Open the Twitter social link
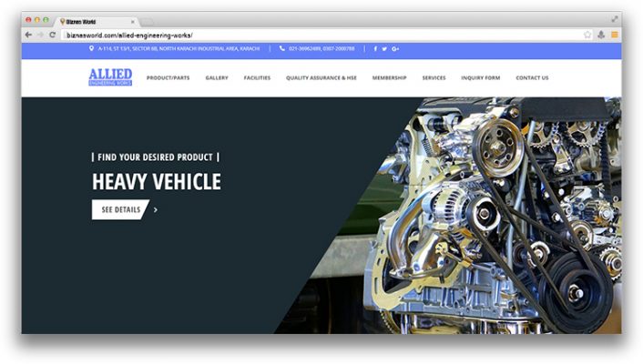The height and width of the screenshot is (364, 643). 384,49
